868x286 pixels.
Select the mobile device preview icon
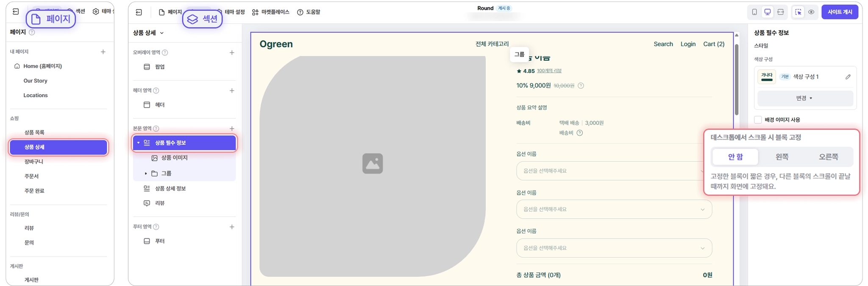(754, 12)
